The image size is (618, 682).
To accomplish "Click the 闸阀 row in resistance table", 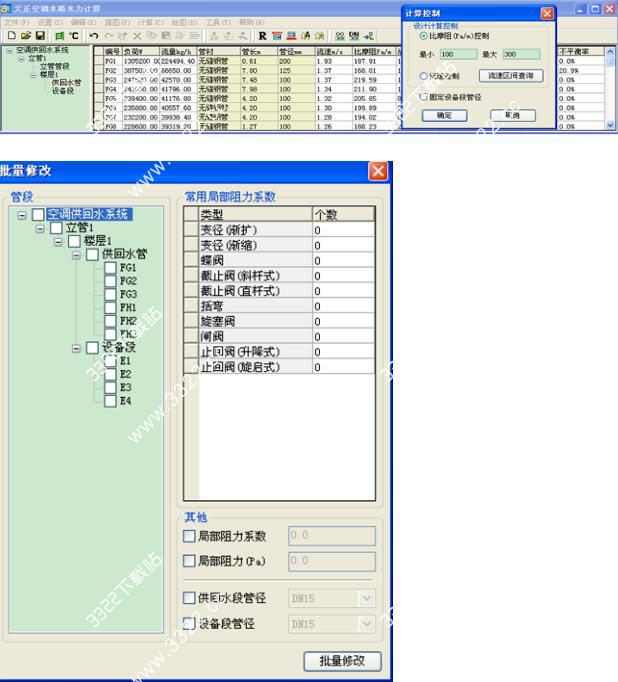I will click(x=279, y=337).
